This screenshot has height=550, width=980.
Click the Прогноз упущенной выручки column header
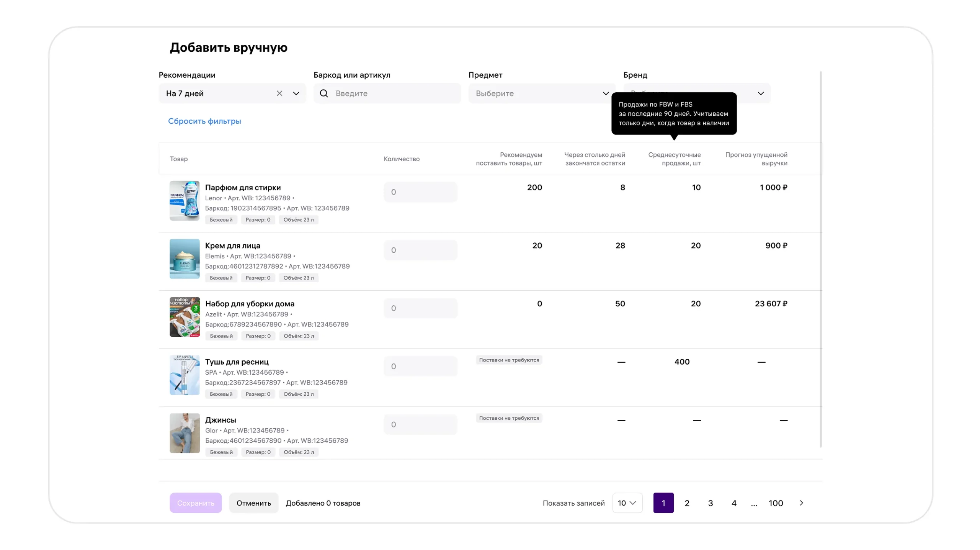(x=756, y=159)
